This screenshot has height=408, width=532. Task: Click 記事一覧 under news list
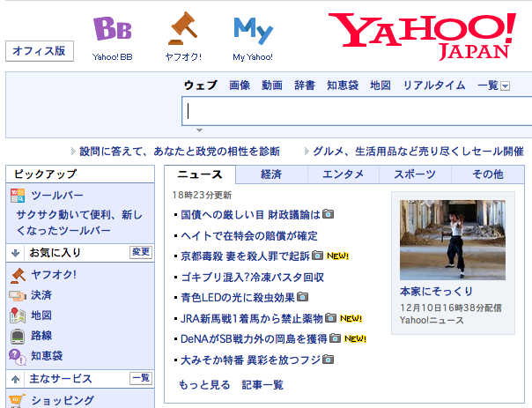pyautogui.click(x=262, y=385)
